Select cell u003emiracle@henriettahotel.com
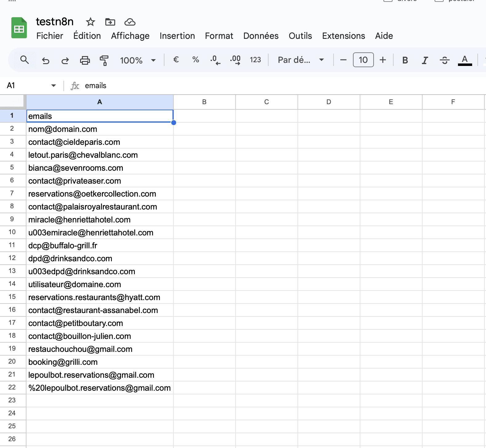The height and width of the screenshot is (448, 486). click(x=100, y=233)
